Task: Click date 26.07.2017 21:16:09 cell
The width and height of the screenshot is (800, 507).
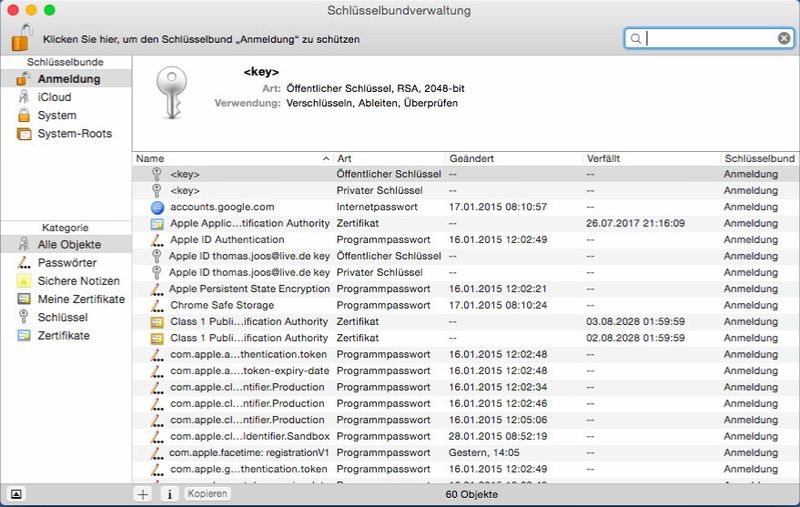Action: point(635,223)
